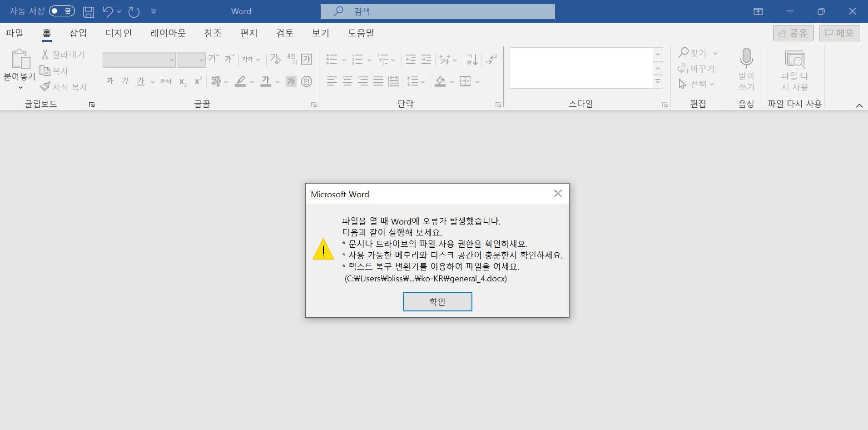
Task: Open the 검토 tab
Action: click(x=285, y=33)
